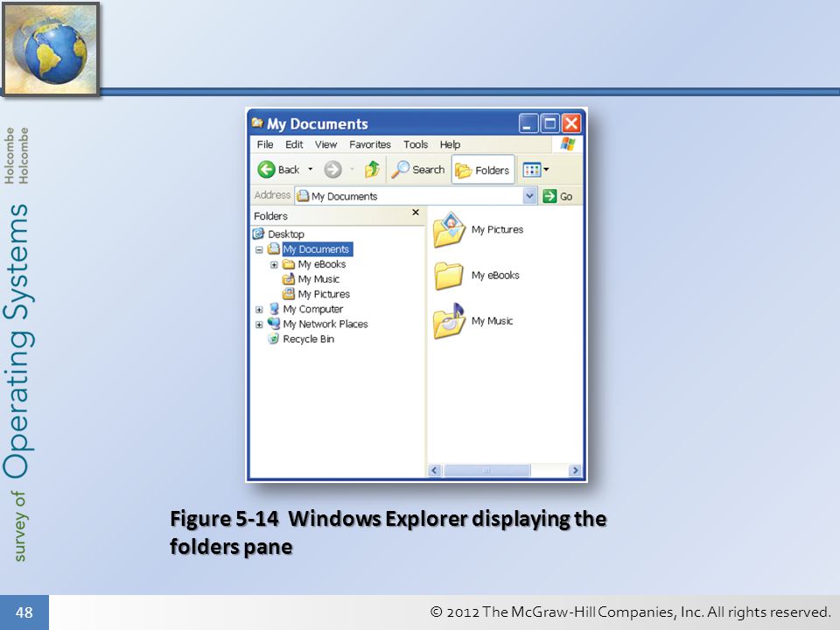Select the large My Music folder icon
The height and width of the screenshot is (630, 840).
coord(449,321)
